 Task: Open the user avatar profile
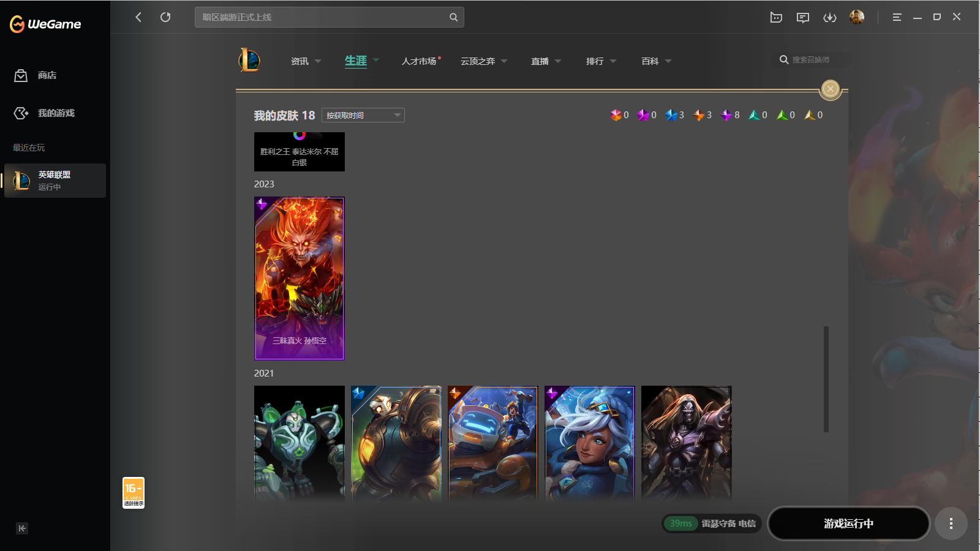[x=857, y=17]
